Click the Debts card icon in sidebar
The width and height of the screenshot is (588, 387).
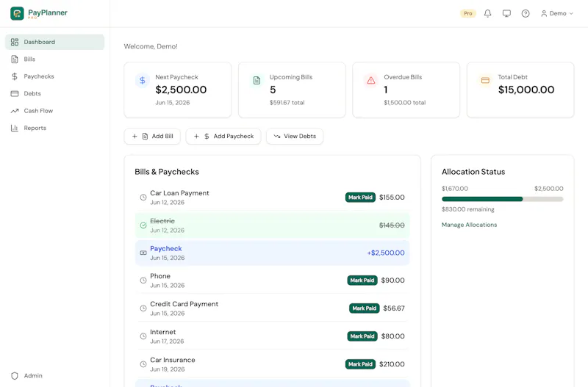pos(15,94)
